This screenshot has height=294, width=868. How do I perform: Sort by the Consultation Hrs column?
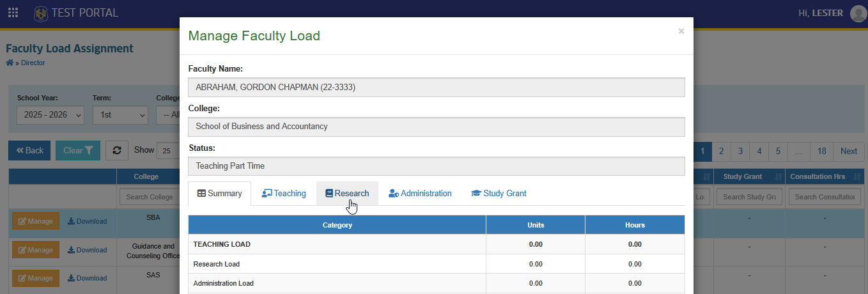(x=825, y=176)
